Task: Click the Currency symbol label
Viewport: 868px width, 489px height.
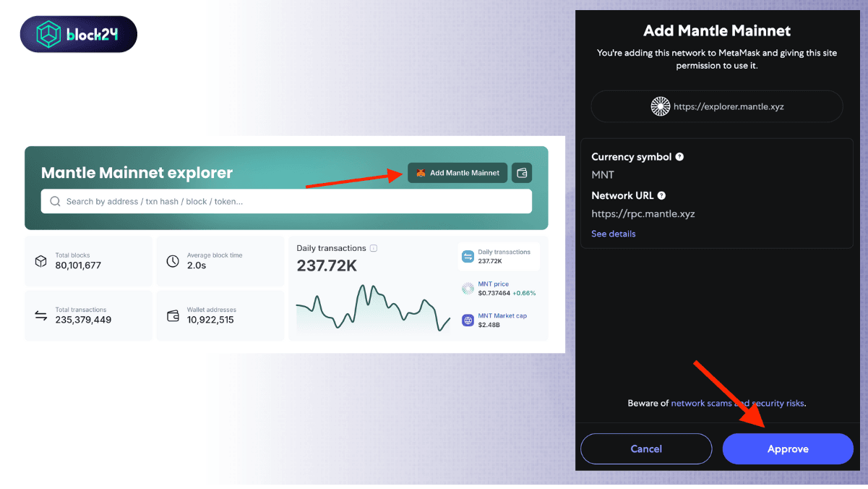Action: click(632, 157)
